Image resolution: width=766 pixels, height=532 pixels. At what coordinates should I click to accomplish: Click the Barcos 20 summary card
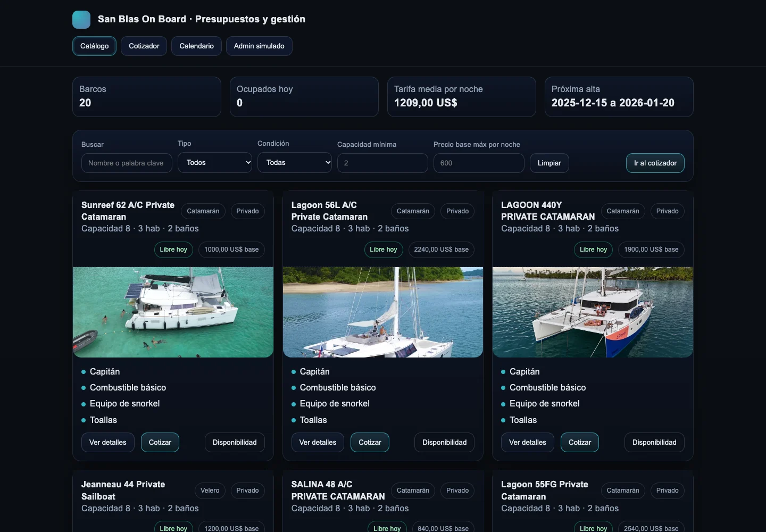[x=147, y=97]
